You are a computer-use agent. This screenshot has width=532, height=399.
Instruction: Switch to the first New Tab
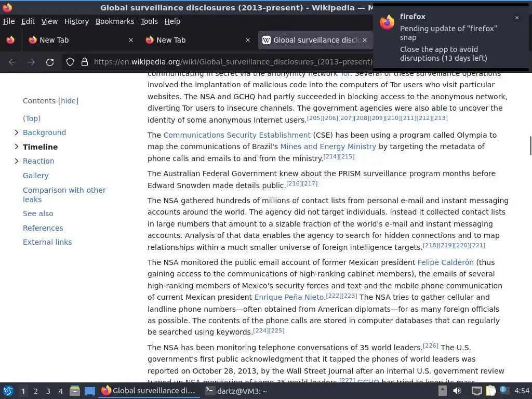[x=79, y=40]
